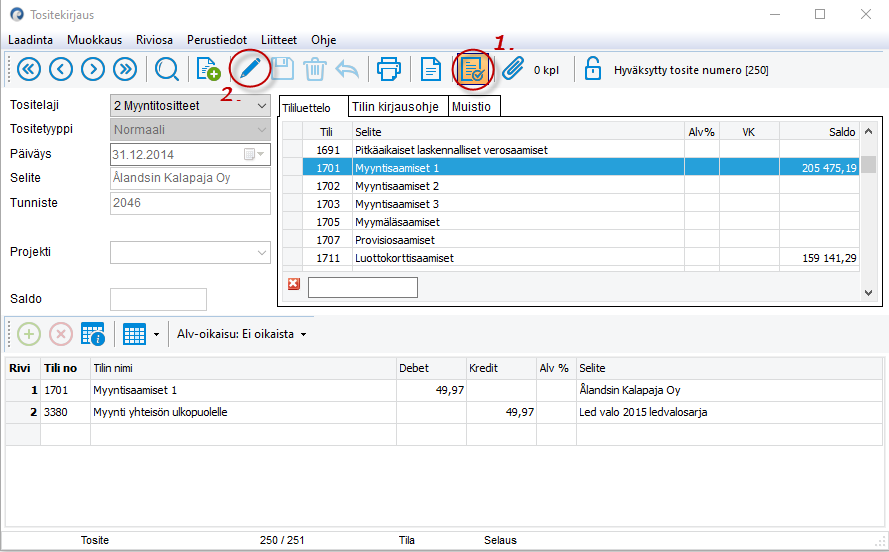Click the Tunniste field with 2046
The height and width of the screenshot is (552, 889).
click(190, 203)
